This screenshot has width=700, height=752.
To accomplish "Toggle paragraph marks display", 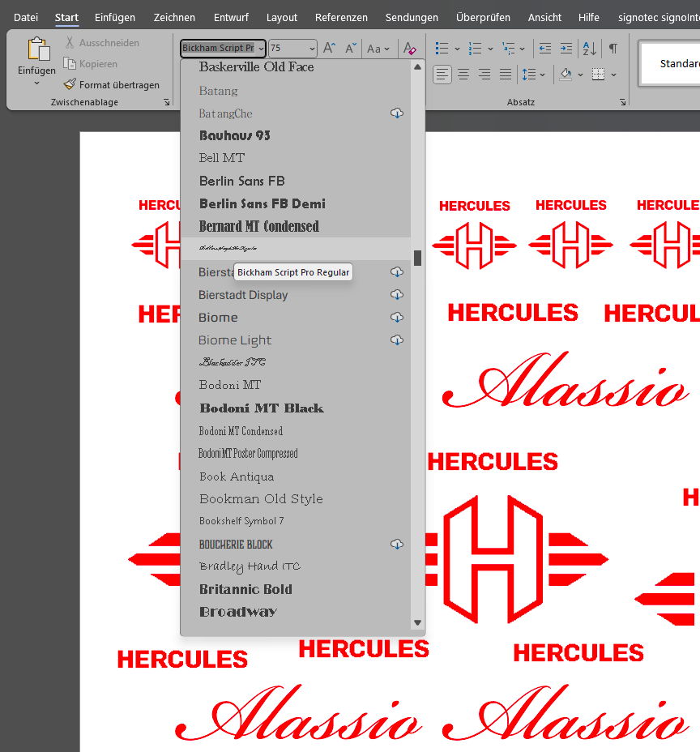I will coord(613,49).
